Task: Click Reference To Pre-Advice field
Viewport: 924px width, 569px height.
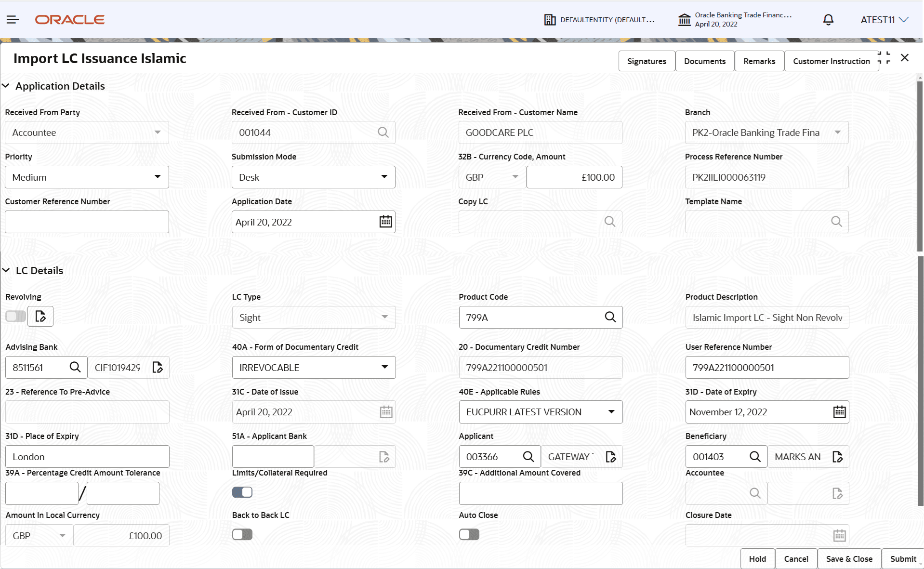Action: pyautogui.click(x=87, y=412)
